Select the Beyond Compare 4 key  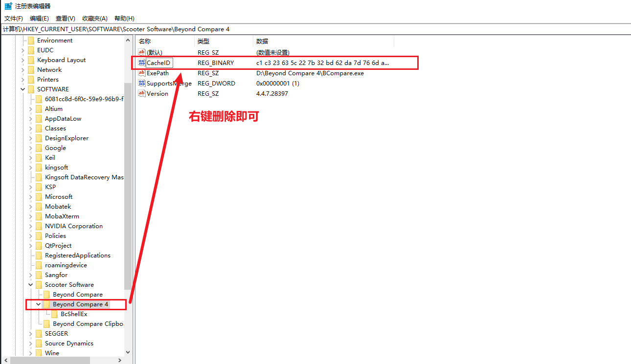coord(81,304)
